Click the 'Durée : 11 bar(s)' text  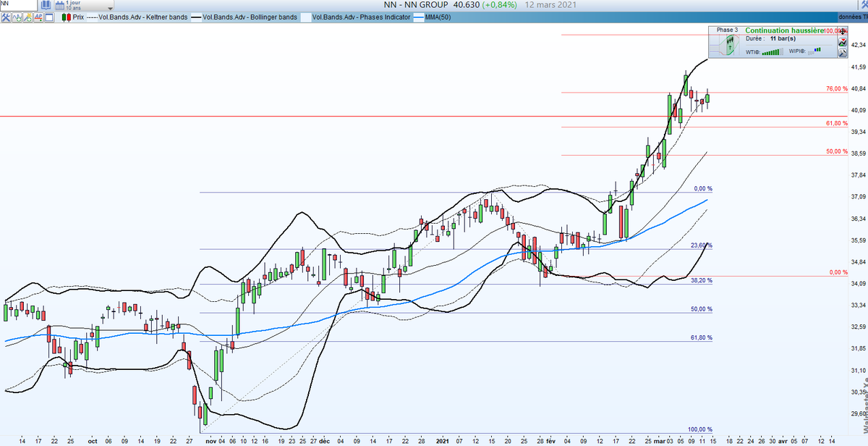[770, 38]
